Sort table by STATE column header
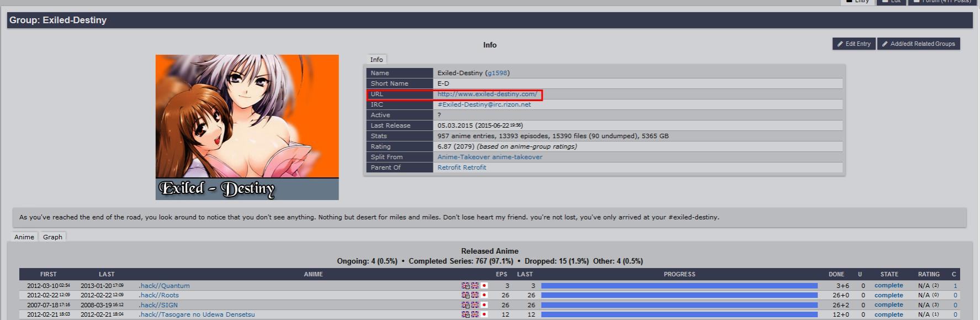The width and height of the screenshot is (980, 320). point(889,274)
